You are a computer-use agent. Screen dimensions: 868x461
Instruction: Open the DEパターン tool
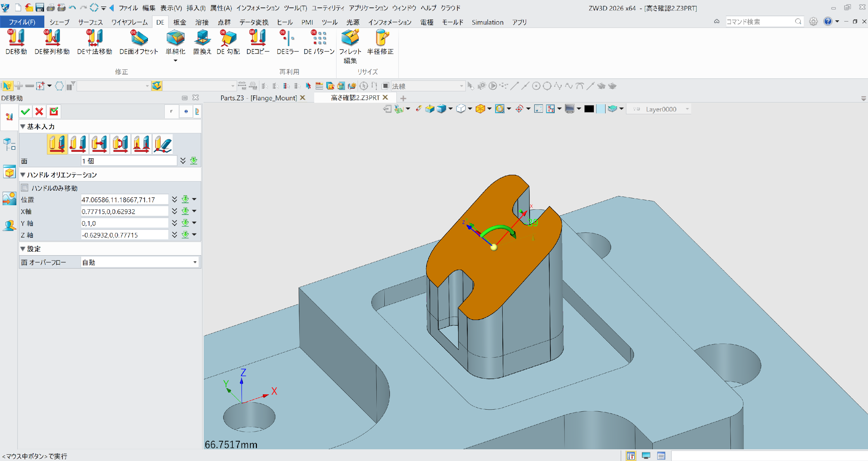tap(318, 42)
